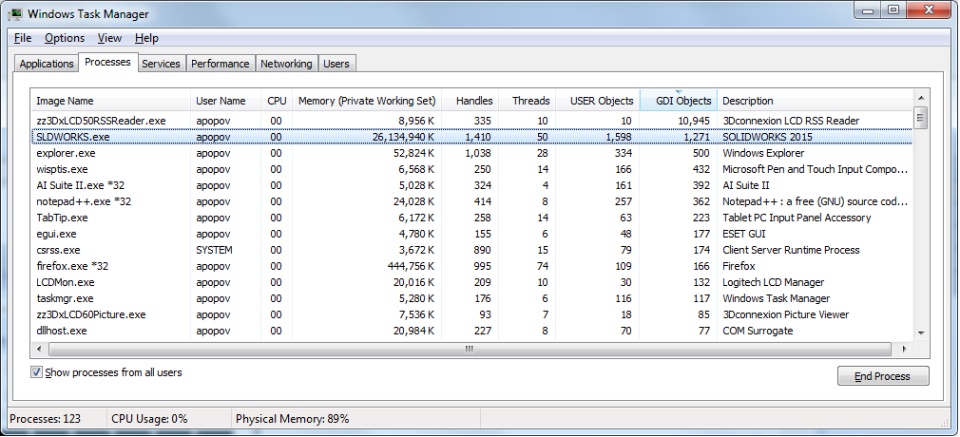The width and height of the screenshot is (960, 437).
Task: Click Processes: 123 in status bar
Action: click(x=45, y=419)
